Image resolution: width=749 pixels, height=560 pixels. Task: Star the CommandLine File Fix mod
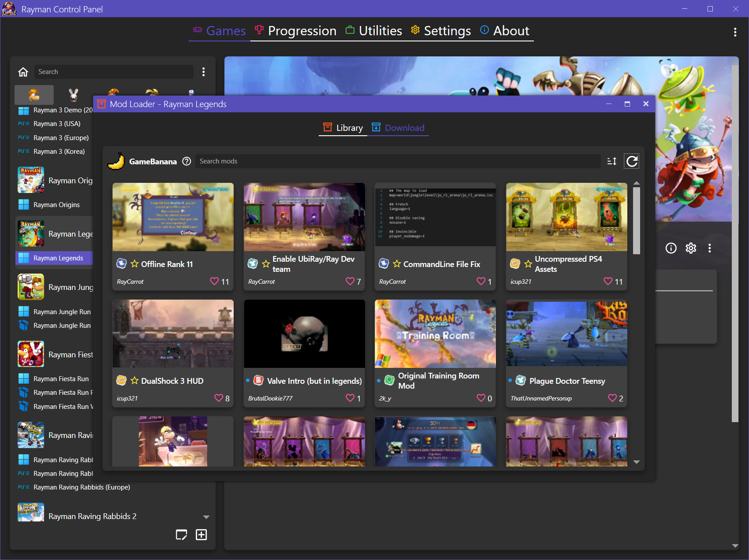tap(397, 264)
